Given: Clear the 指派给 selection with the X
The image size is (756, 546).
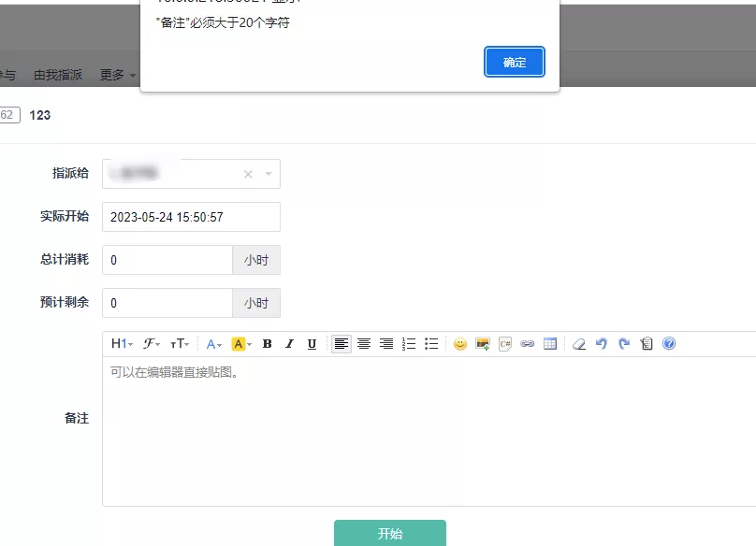Looking at the screenshot, I should pyautogui.click(x=248, y=174).
